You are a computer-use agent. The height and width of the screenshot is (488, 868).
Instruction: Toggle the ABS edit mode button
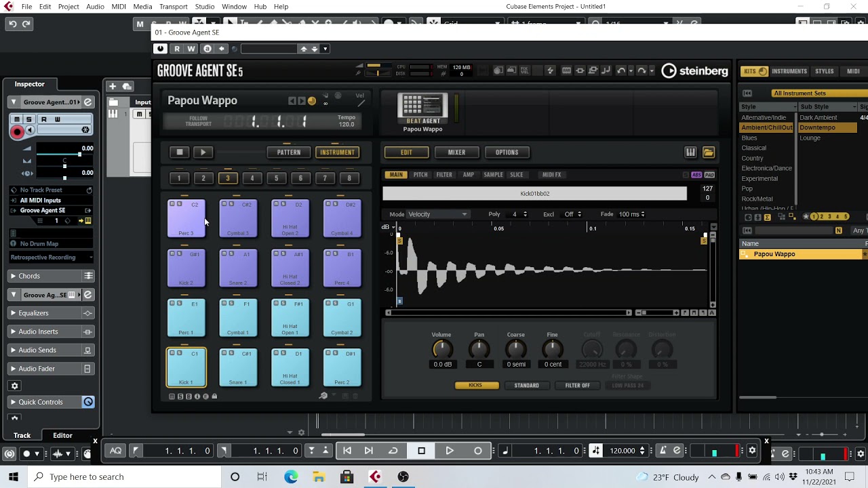696,175
